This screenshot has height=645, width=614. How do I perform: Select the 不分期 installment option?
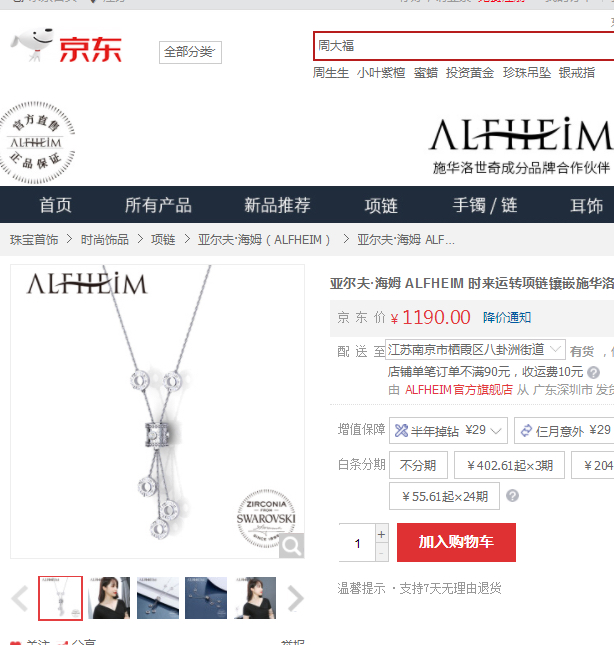(x=418, y=465)
